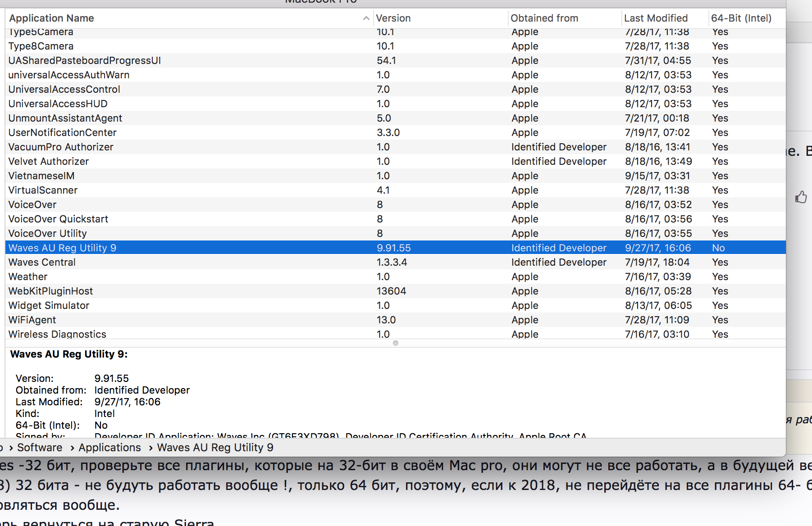This screenshot has width=812, height=526.
Task: Click the thumbs-up icon in the background page
Action: pyautogui.click(x=801, y=197)
